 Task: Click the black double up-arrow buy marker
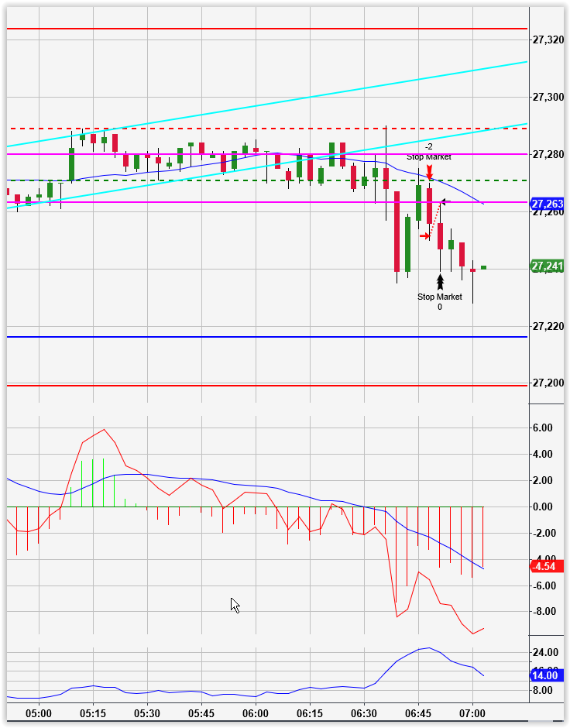[440, 282]
